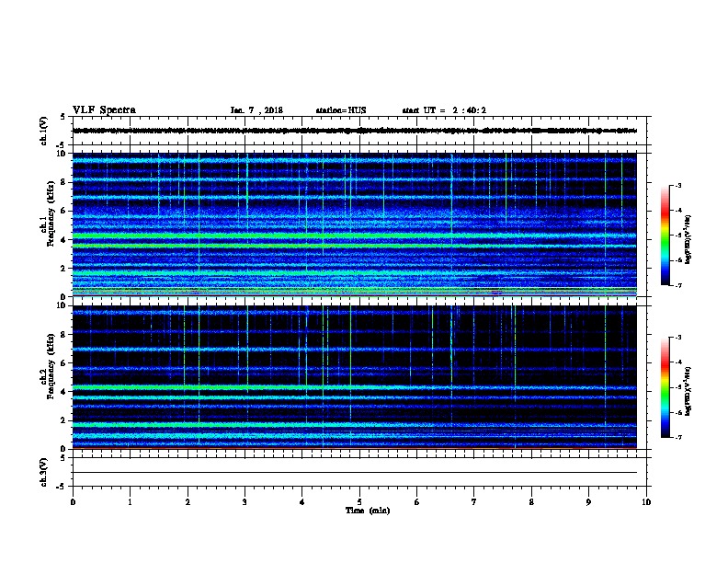Click the ch.1 spectrogram panel
This screenshot has height=563, width=728.
click(355, 224)
